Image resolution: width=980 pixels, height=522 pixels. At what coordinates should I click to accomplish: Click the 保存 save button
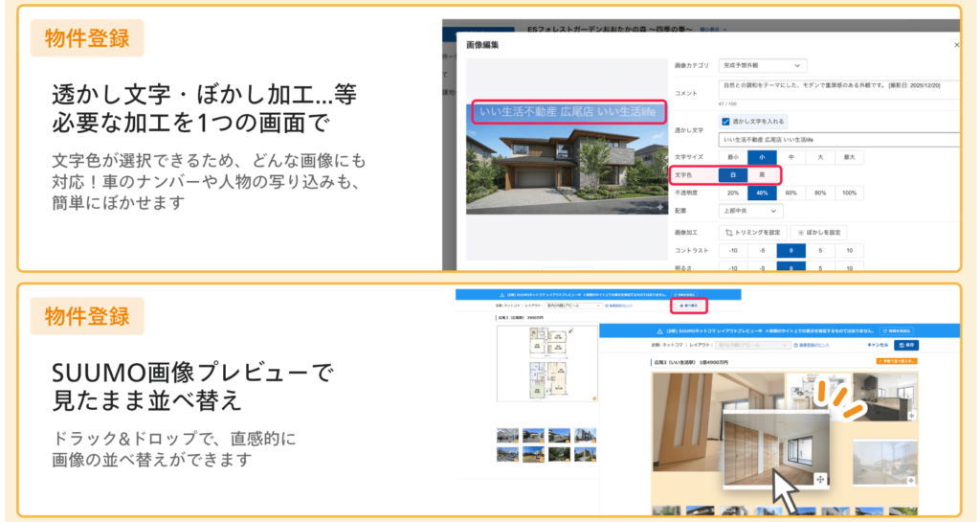tap(905, 345)
